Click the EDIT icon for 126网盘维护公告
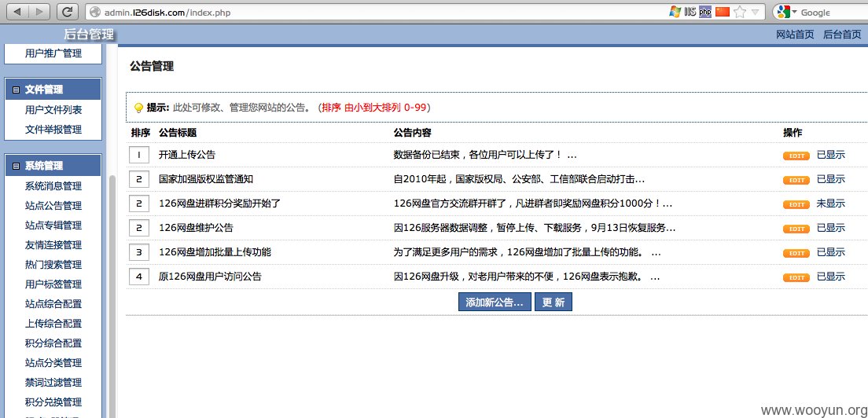This screenshot has height=418, width=868. click(796, 229)
